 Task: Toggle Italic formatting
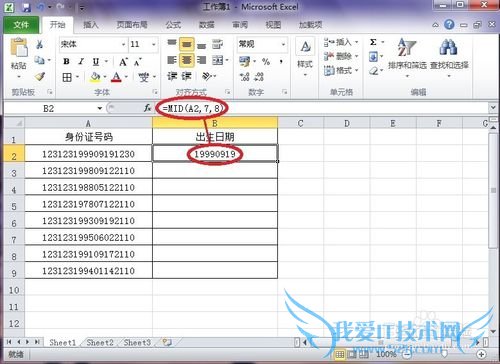pyautogui.click(x=81, y=61)
